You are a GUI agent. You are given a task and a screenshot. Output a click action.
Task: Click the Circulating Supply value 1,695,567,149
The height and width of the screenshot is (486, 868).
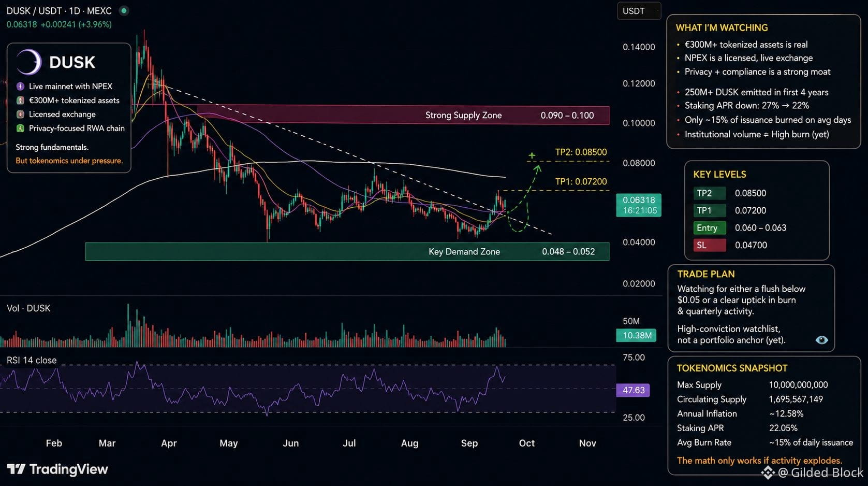click(796, 399)
